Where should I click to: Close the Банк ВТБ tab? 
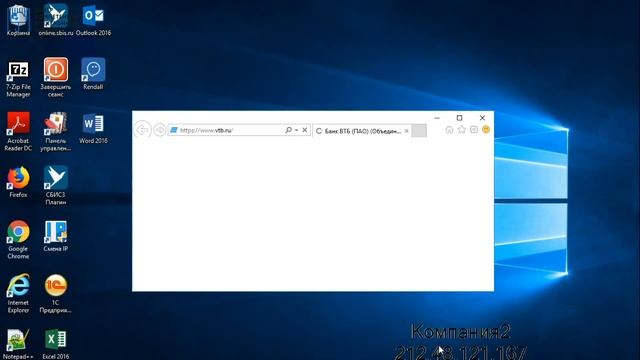coord(406,131)
